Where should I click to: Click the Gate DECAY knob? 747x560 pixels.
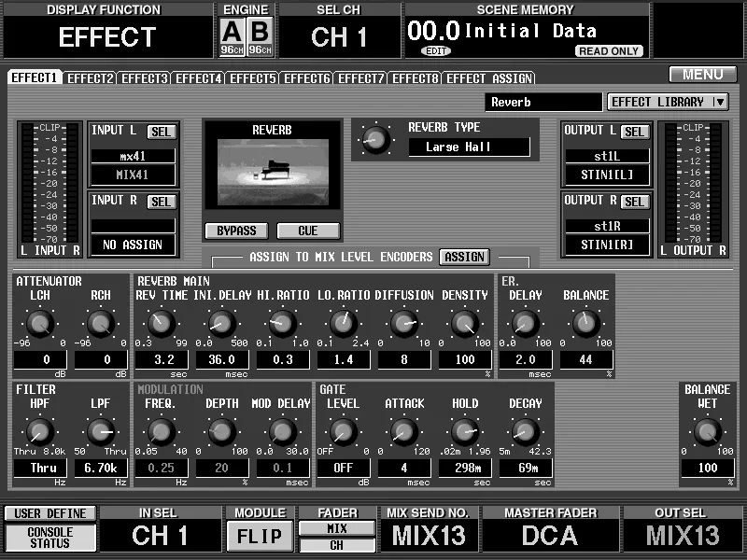pyautogui.click(x=526, y=431)
